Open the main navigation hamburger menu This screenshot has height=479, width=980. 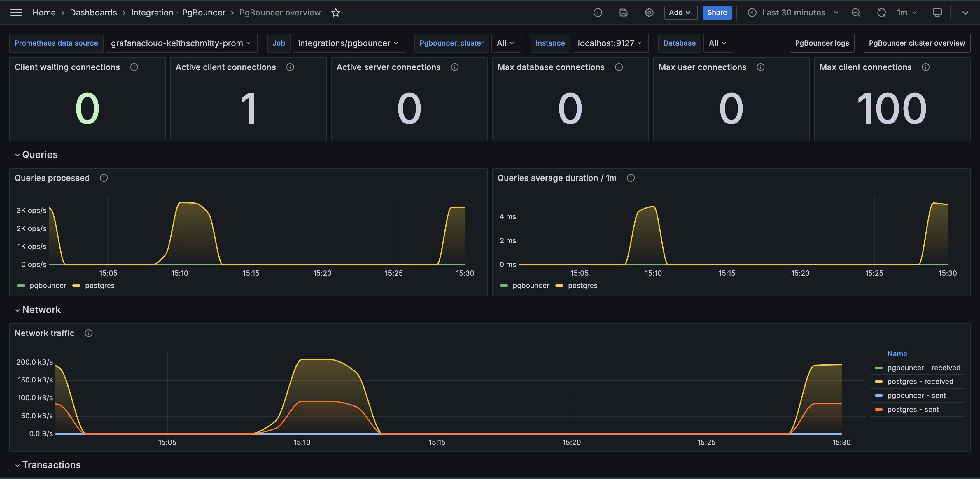(16, 12)
